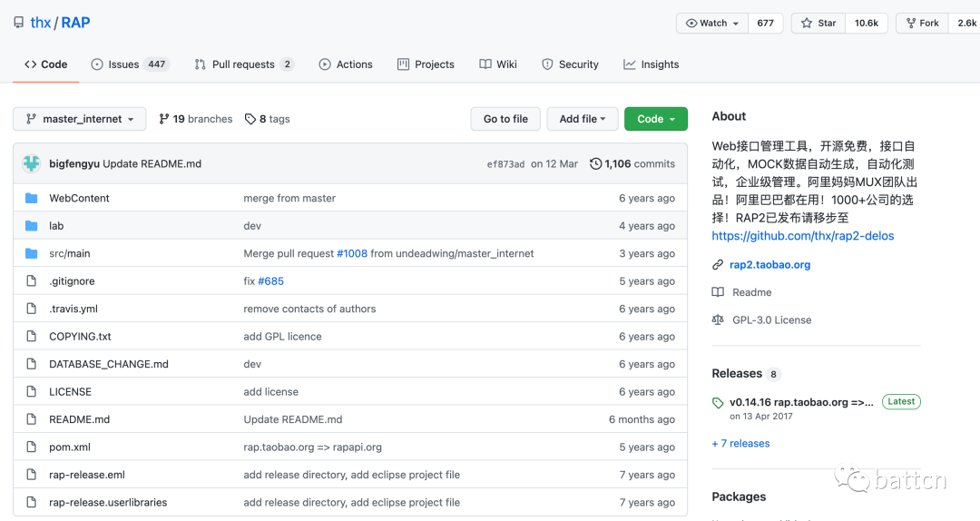Screen dimensions: 980x521
Task: Open the rap2.taobao.org website link
Action: tap(769, 265)
